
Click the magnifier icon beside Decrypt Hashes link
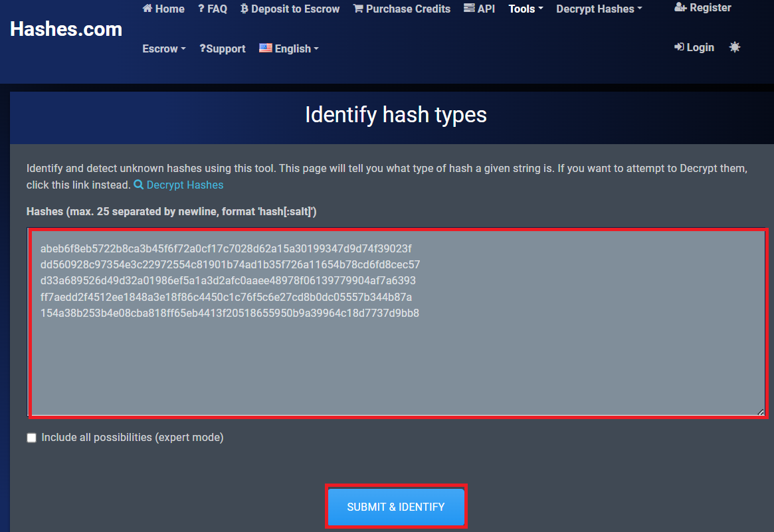[x=139, y=185]
